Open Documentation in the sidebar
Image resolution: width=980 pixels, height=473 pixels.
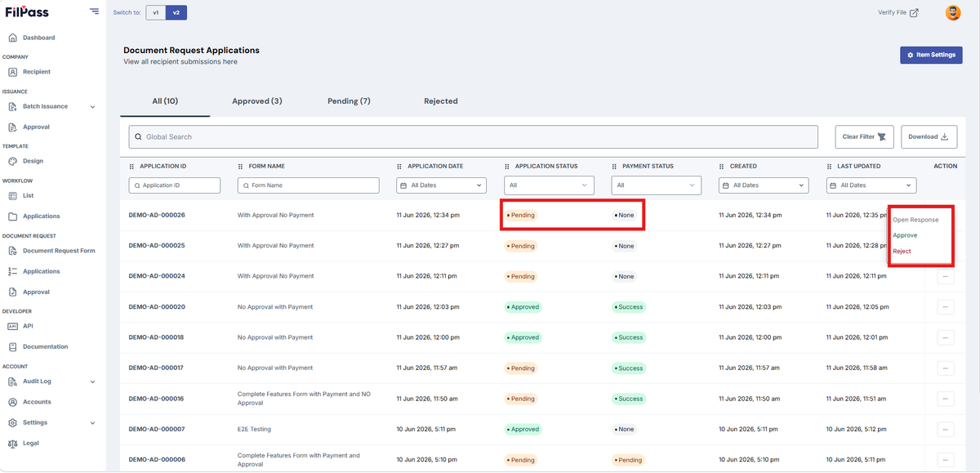(45, 346)
